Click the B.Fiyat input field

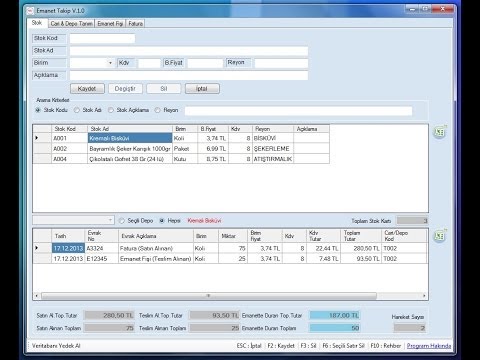click(205, 63)
